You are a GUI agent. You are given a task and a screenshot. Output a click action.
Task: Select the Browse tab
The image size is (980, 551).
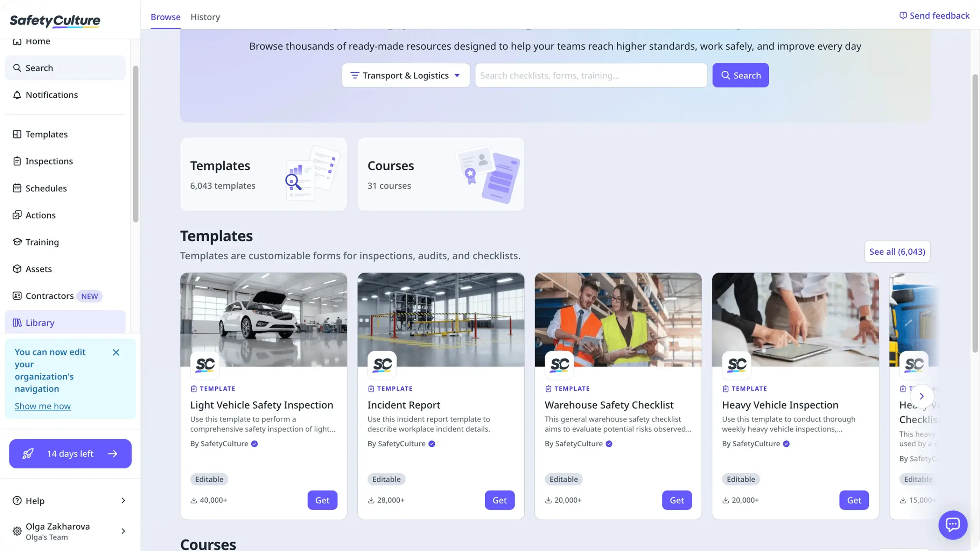(165, 17)
